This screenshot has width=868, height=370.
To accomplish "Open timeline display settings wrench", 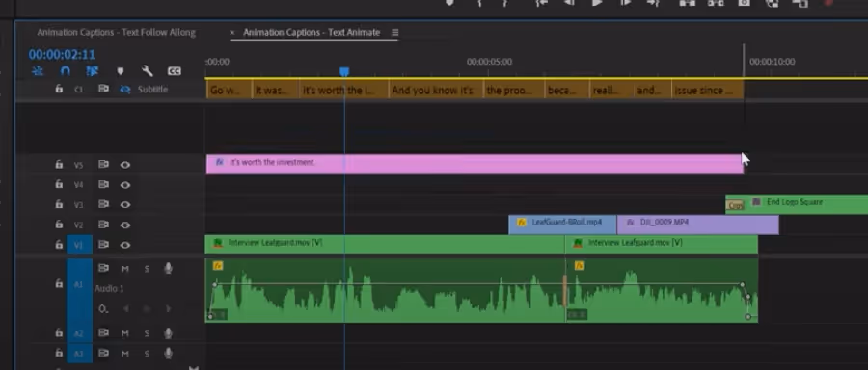I will 147,70.
